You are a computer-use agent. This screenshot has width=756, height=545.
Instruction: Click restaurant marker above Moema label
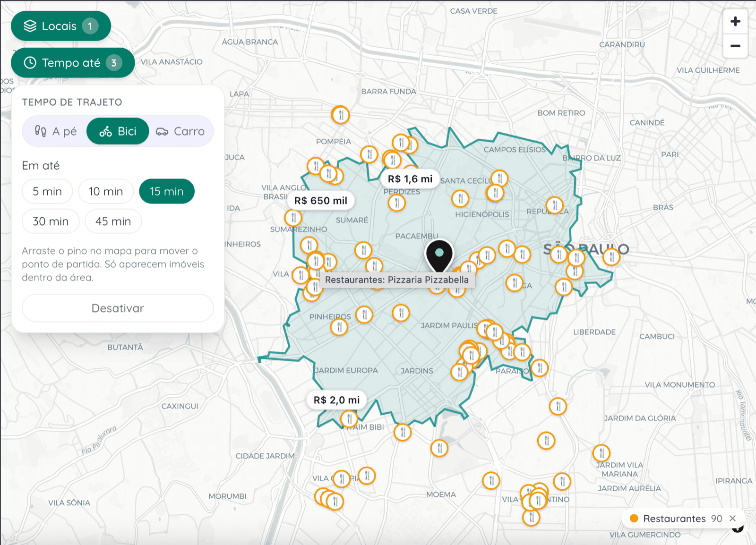click(439, 448)
